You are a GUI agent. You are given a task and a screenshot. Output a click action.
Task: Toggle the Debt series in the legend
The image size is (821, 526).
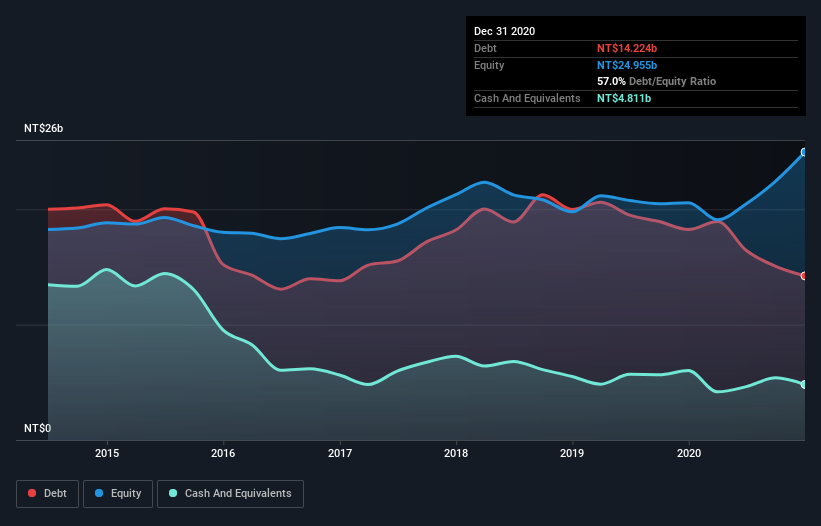pos(46,493)
